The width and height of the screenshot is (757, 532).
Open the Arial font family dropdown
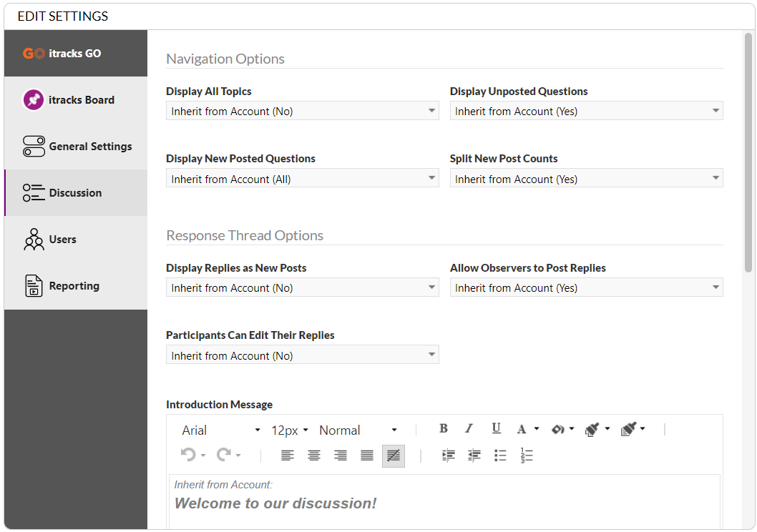click(x=221, y=430)
